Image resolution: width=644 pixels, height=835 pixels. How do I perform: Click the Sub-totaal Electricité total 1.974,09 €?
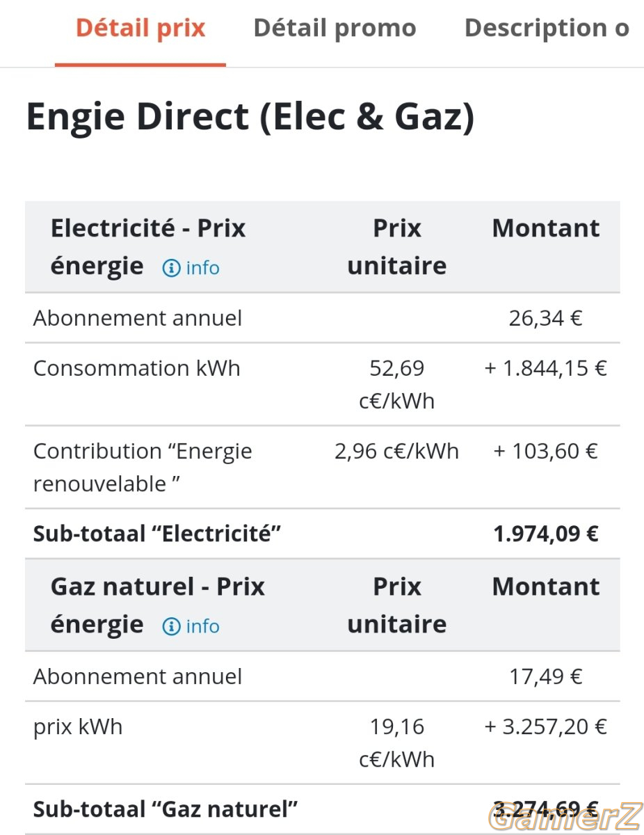click(x=546, y=534)
